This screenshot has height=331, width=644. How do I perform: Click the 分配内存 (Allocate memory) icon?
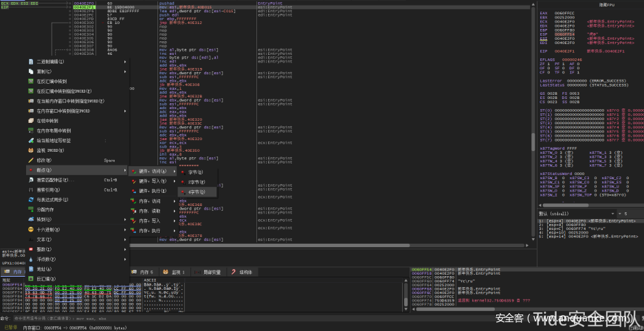click(x=31, y=209)
